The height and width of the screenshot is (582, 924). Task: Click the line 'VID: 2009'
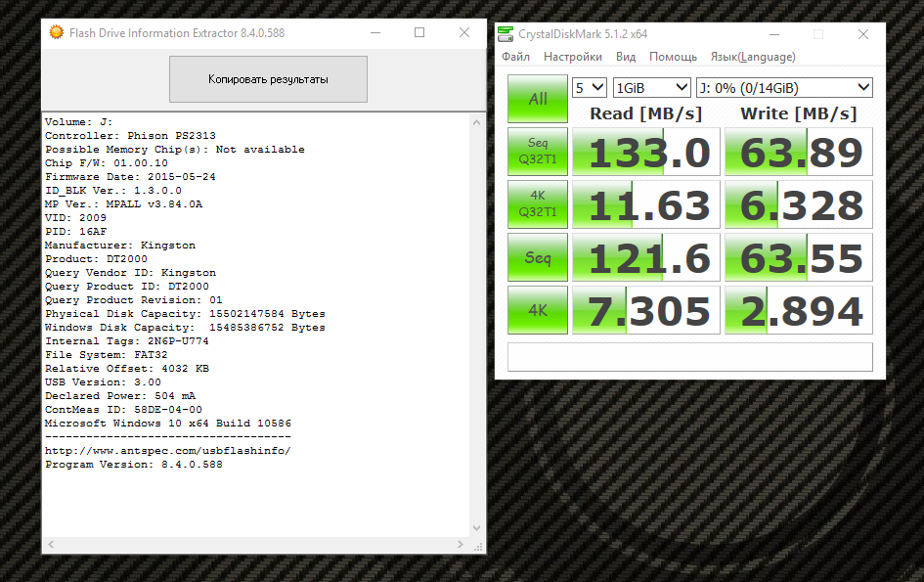point(75,217)
